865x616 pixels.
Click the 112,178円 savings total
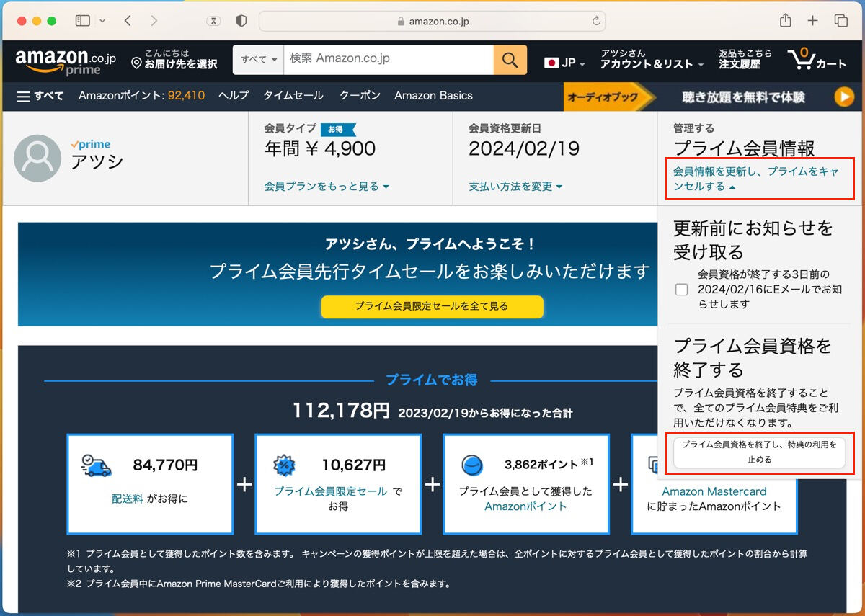341,411
